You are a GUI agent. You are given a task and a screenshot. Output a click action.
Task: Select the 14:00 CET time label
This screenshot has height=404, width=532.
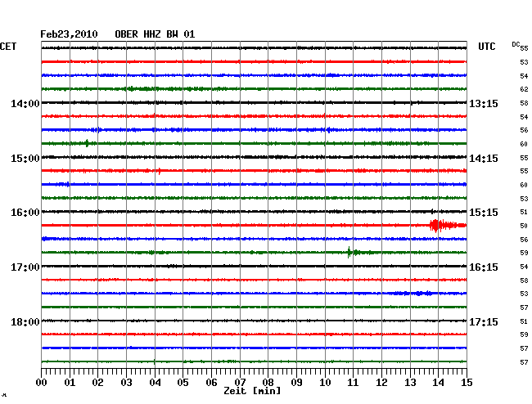click(x=25, y=103)
